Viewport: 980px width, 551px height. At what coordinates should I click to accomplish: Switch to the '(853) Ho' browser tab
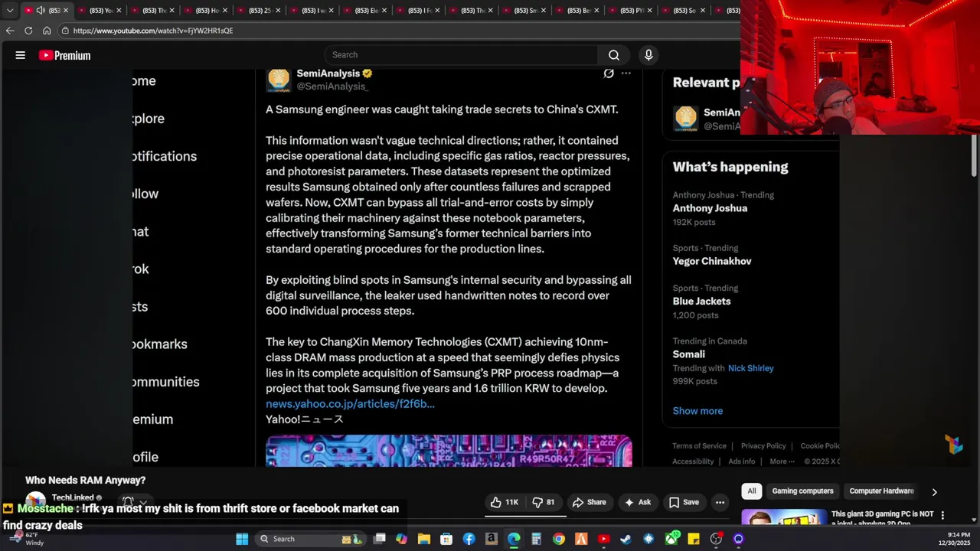(x=207, y=11)
